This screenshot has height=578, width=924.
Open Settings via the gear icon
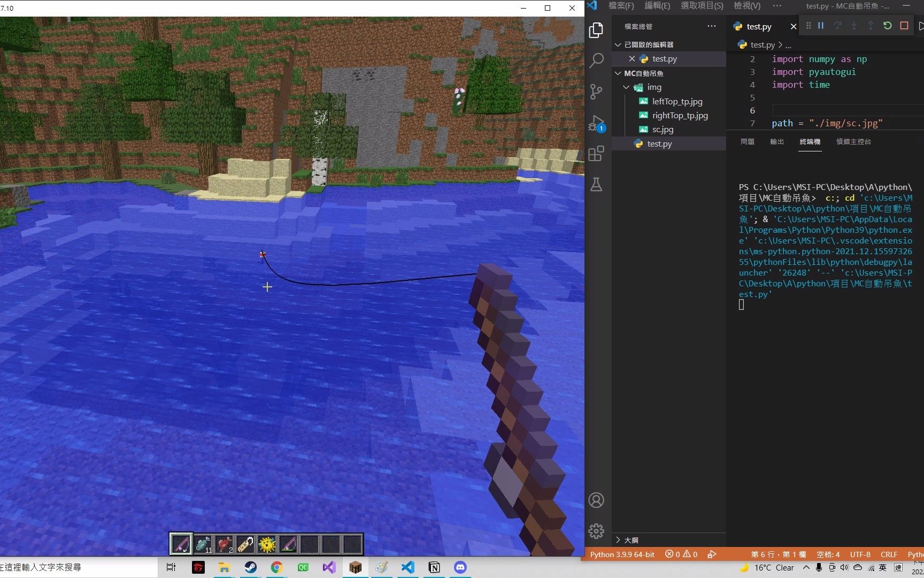(597, 531)
